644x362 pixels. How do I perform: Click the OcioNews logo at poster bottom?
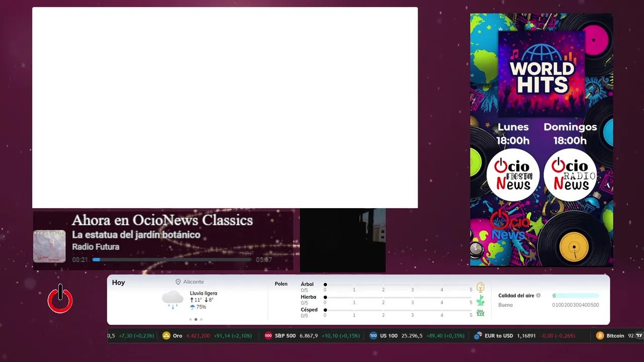tap(509, 225)
